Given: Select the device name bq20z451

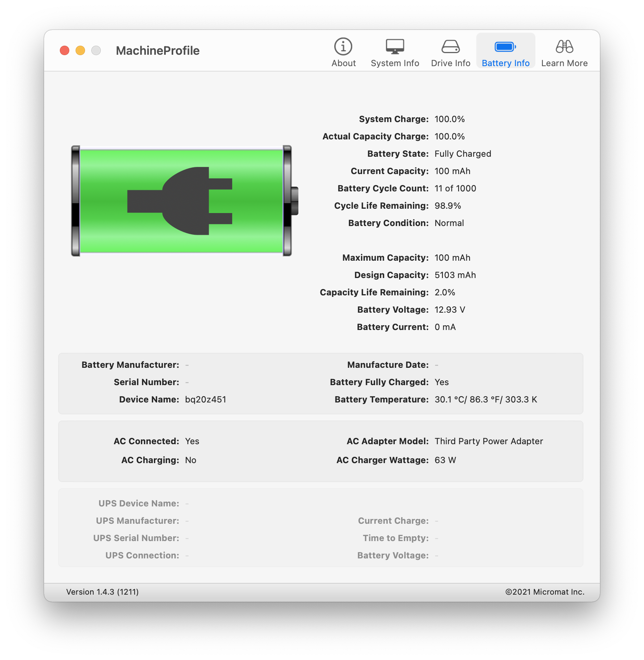Looking at the screenshot, I should pos(205,400).
